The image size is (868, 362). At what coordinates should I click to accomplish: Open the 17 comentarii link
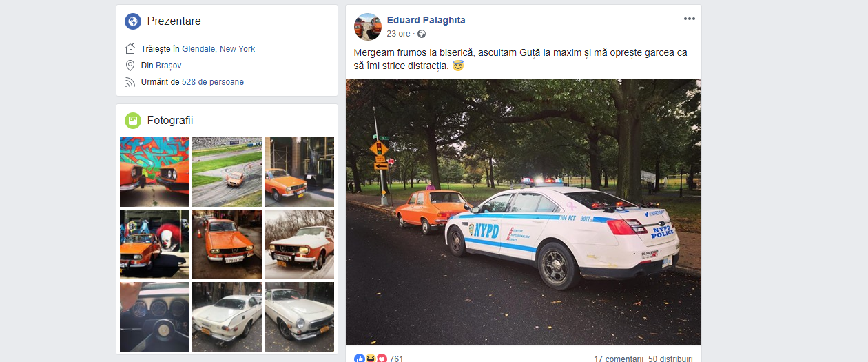coord(619,359)
